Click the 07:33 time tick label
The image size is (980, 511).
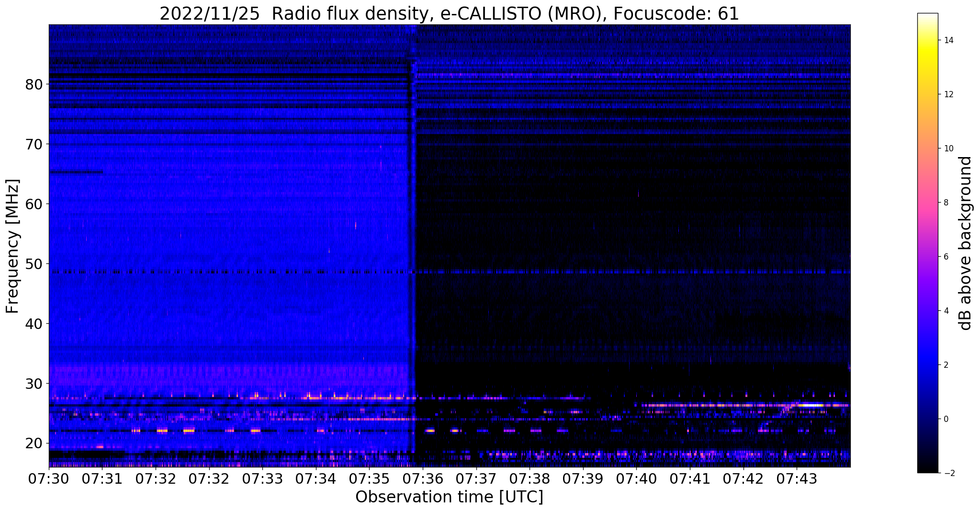pos(262,478)
